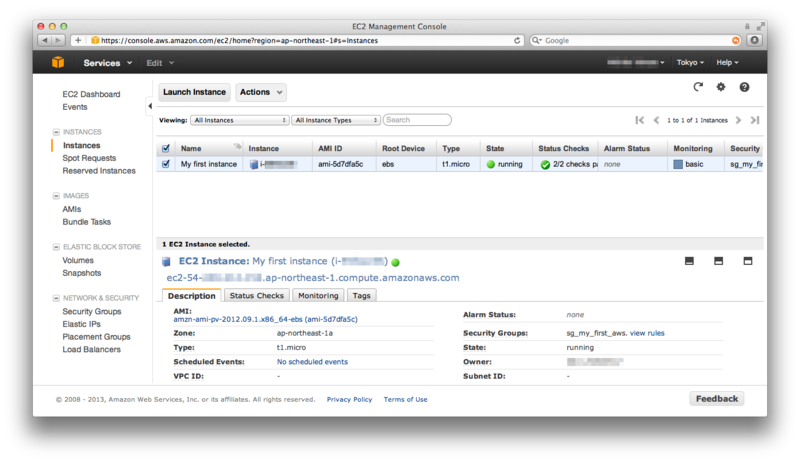Refresh the instances list icon
Screen dimensions: 800x462
pyautogui.click(x=698, y=87)
